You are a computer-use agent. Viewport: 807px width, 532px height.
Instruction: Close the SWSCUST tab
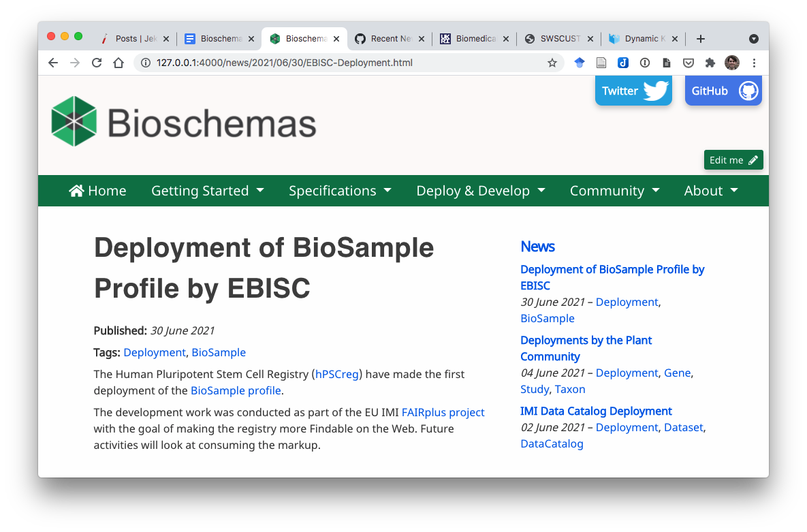[590, 39]
